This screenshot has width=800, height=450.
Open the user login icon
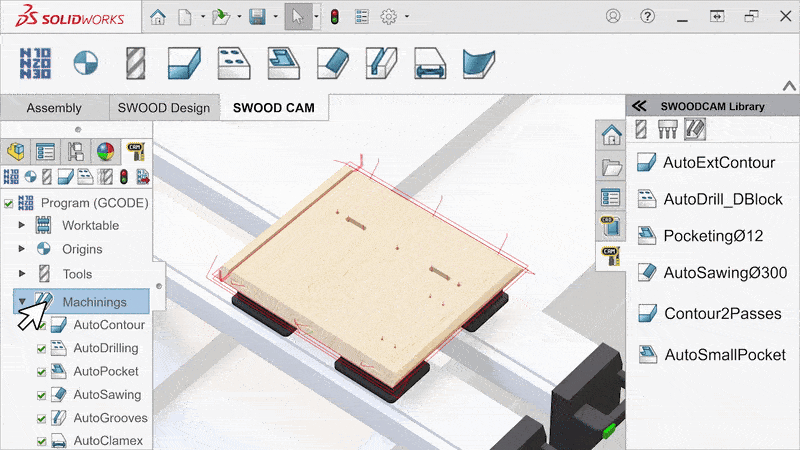tap(613, 16)
